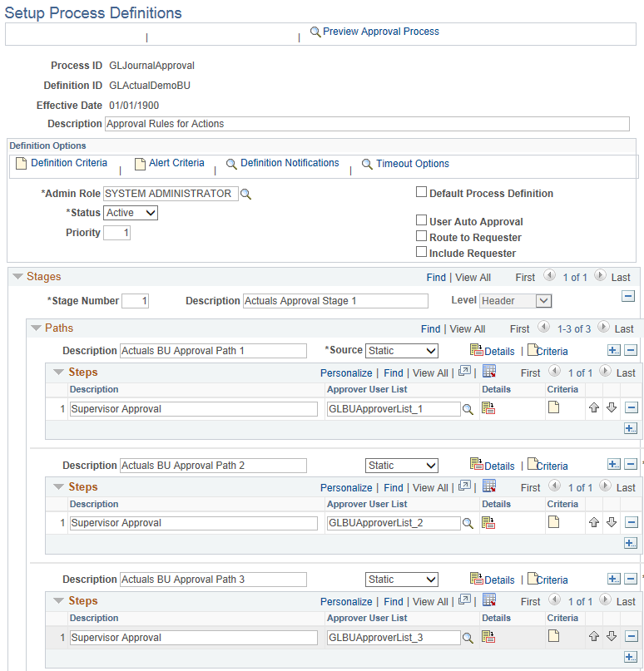The width and height of the screenshot is (644, 671).
Task: Open the GLBUApproverList_1 lookup
Action: coord(466,408)
